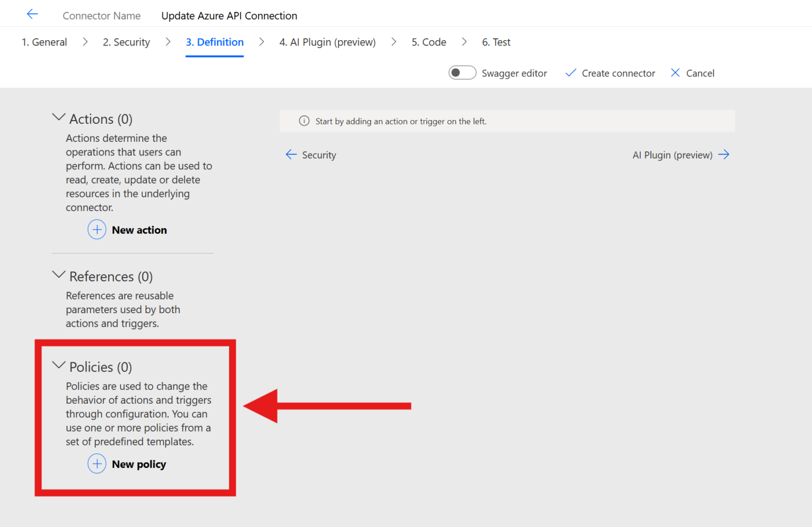Toggle the Swagger editor switch
812x527 pixels.
coord(463,73)
